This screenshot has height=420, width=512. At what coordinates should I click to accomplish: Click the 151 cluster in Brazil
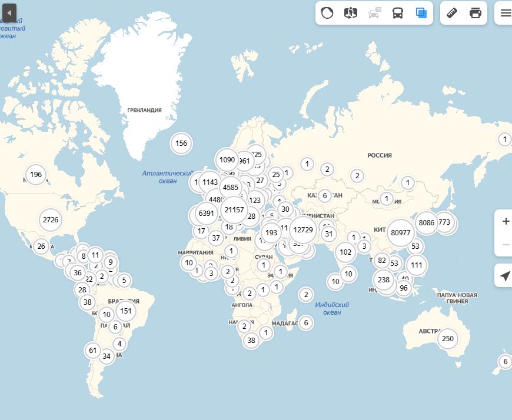[125, 311]
